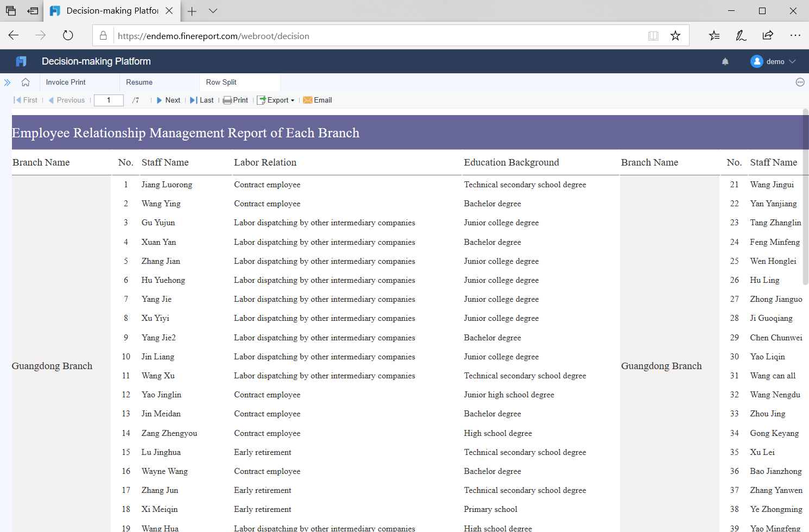Click staff name Zang Zhengyou
This screenshot has height=532, width=809.
click(x=169, y=433)
